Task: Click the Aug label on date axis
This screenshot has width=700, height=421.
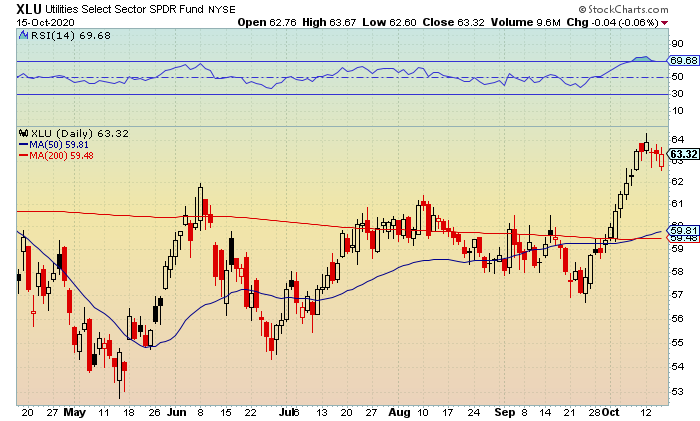Action: click(399, 413)
